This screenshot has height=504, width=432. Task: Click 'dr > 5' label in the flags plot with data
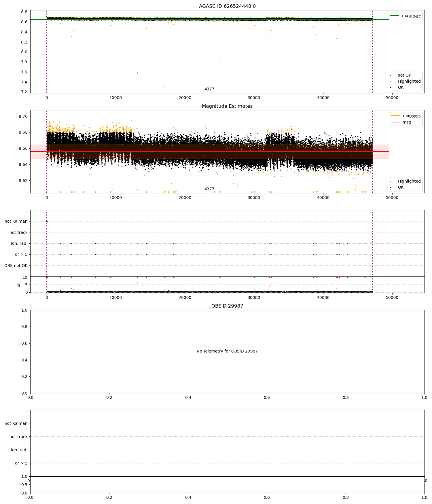21,255
